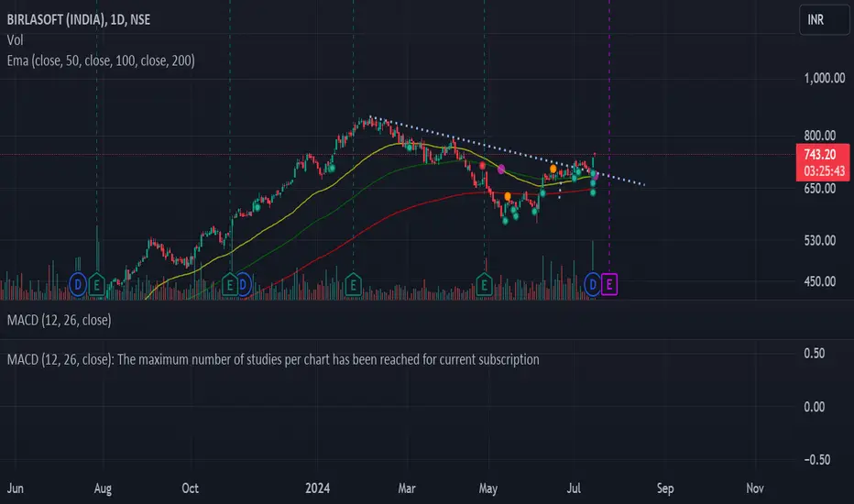Click the red 743.20 current price label
Screen dimensions: 854x504
tap(823, 162)
